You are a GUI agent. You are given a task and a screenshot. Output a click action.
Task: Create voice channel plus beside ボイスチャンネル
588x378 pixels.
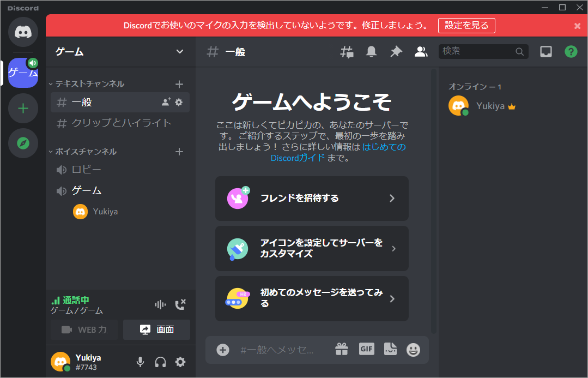tap(179, 152)
